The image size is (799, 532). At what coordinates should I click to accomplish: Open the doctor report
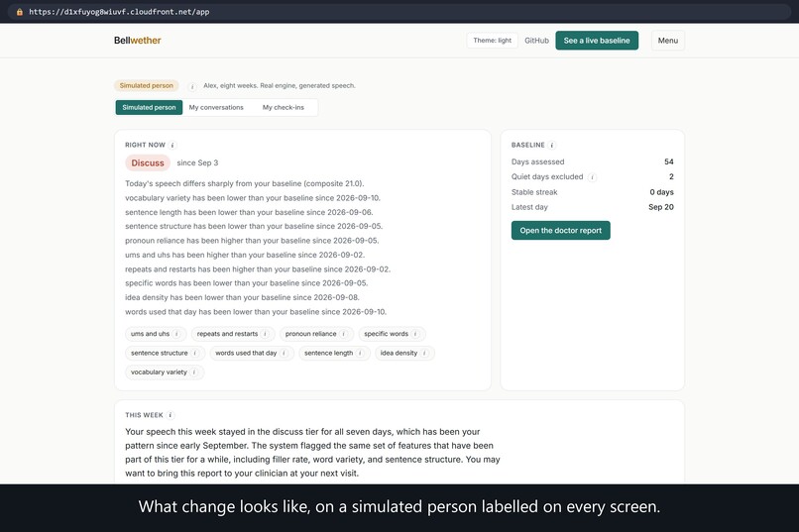coord(560,230)
